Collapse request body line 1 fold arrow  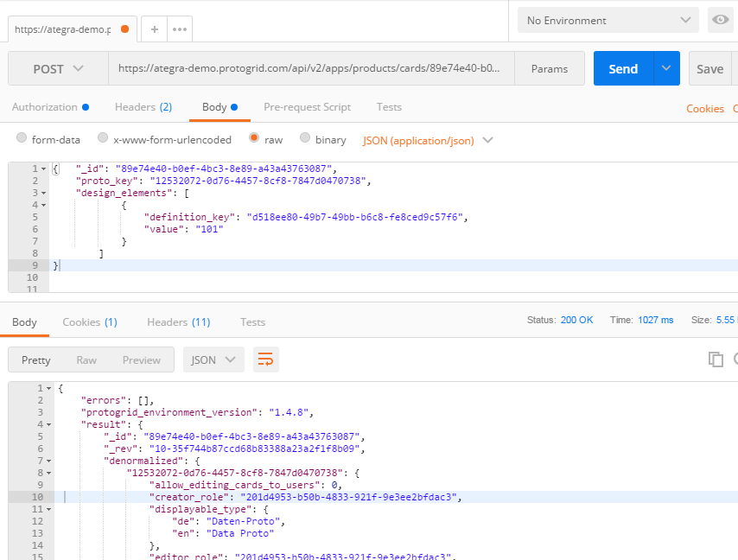pos(44,169)
